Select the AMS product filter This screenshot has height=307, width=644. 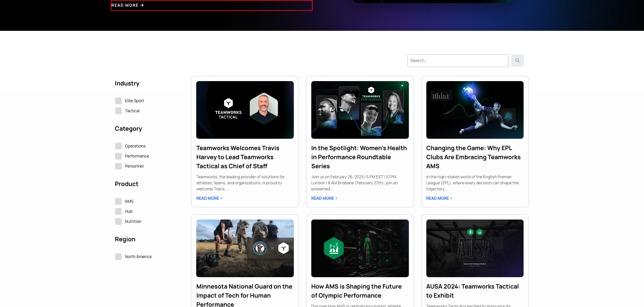118,201
